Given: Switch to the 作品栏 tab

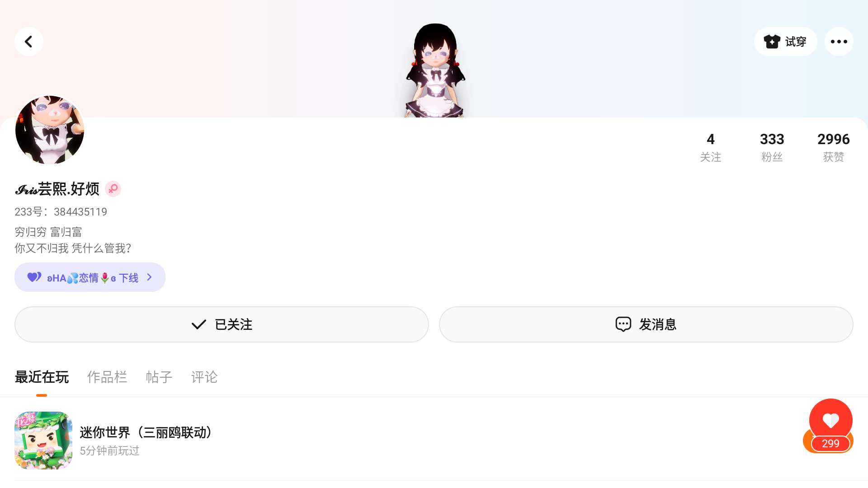Looking at the screenshot, I should click(107, 377).
